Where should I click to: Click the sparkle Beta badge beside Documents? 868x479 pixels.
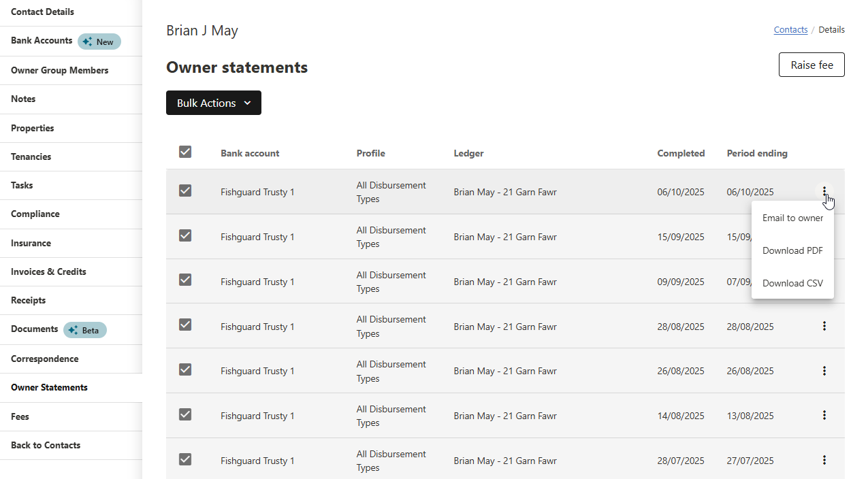pos(85,330)
